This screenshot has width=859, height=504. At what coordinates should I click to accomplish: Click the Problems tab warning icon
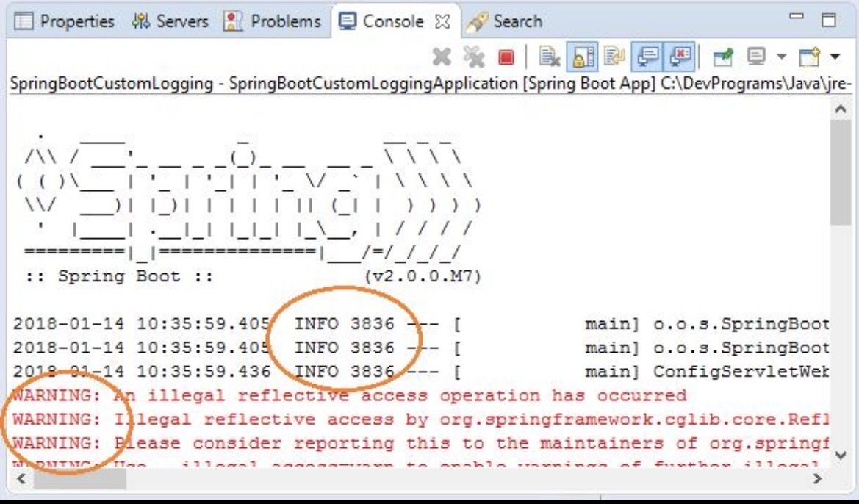pos(233,21)
